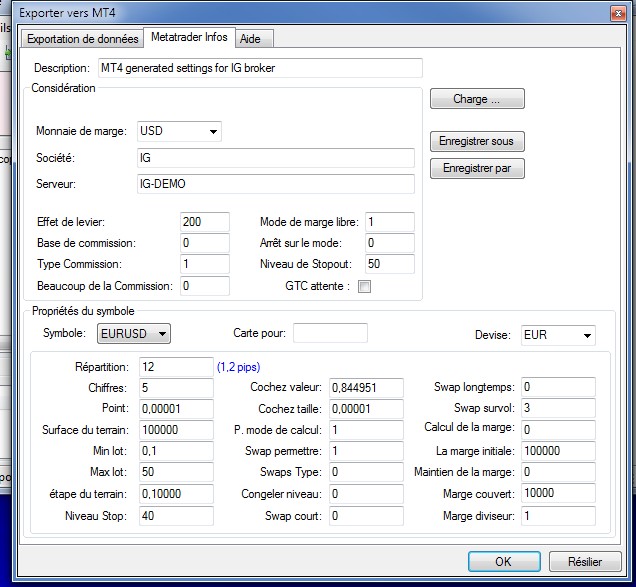Toggle the GTC attente checkbox
Image resolution: width=636 pixels, height=587 pixels.
click(x=364, y=286)
